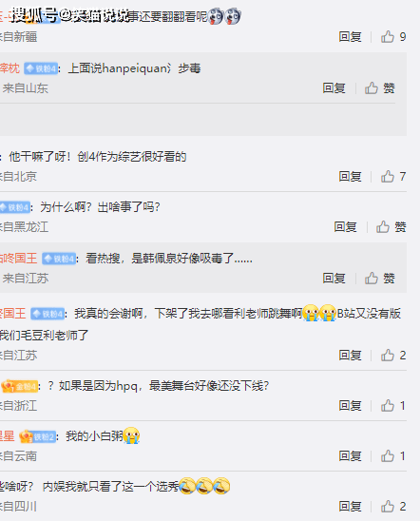The image size is (420, 521).
Task: Like the hanpeiquan reply from 山东
Action: (380, 88)
